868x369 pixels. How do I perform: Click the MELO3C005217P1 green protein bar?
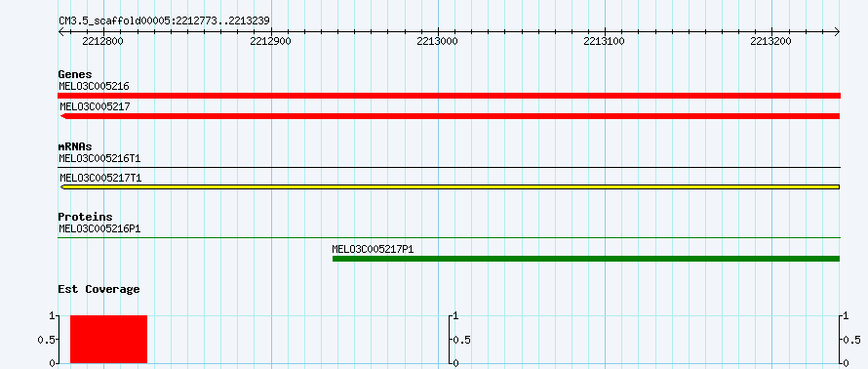pos(586,259)
